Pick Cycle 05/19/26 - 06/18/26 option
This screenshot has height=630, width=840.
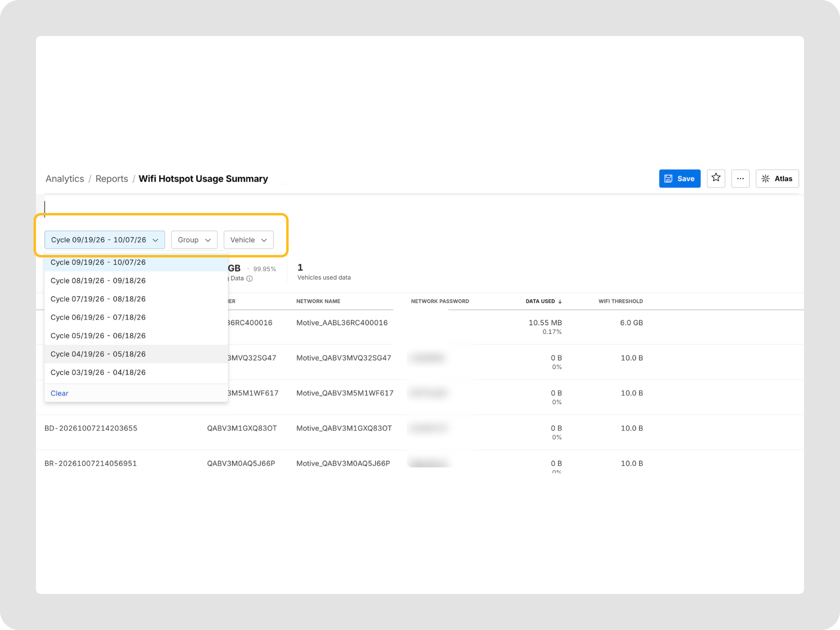(x=136, y=336)
